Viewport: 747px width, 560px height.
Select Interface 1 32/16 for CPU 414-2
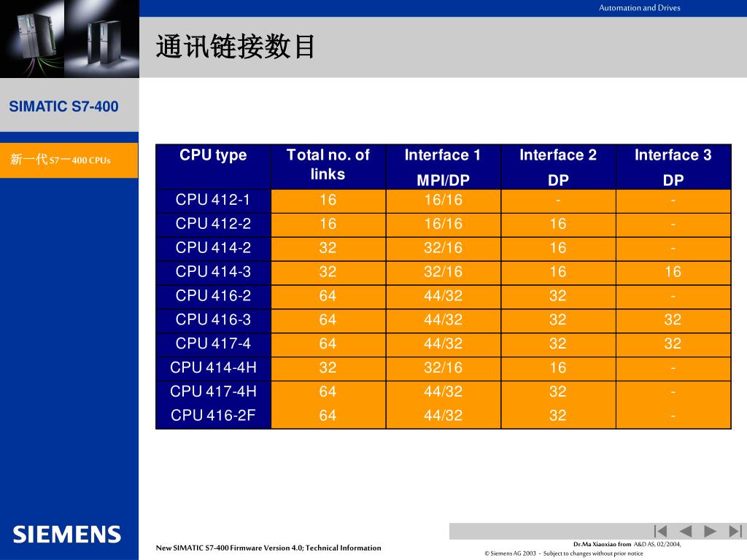coord(443,248)
